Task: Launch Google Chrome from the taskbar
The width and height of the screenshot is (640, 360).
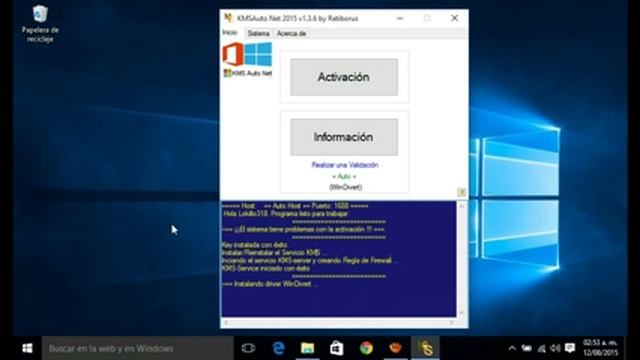Action: coord(366,348)
